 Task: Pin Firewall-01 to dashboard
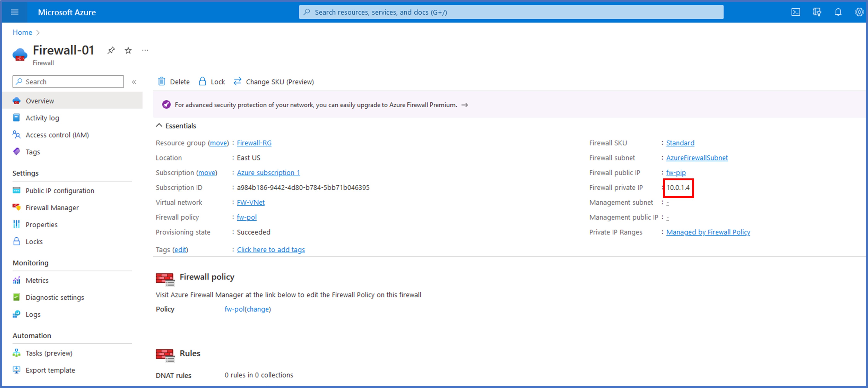111,51
